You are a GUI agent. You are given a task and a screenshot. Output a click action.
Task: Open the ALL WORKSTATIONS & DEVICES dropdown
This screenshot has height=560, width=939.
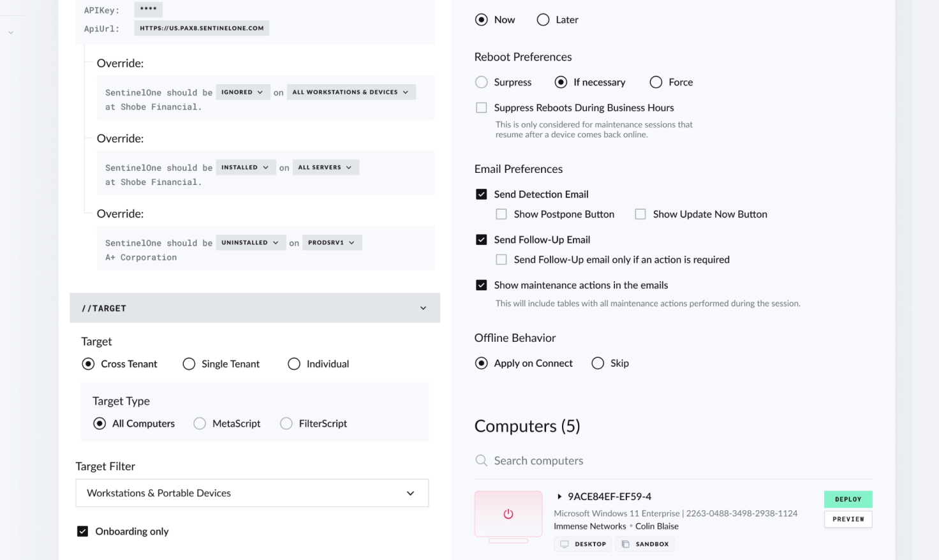(351, 92)
